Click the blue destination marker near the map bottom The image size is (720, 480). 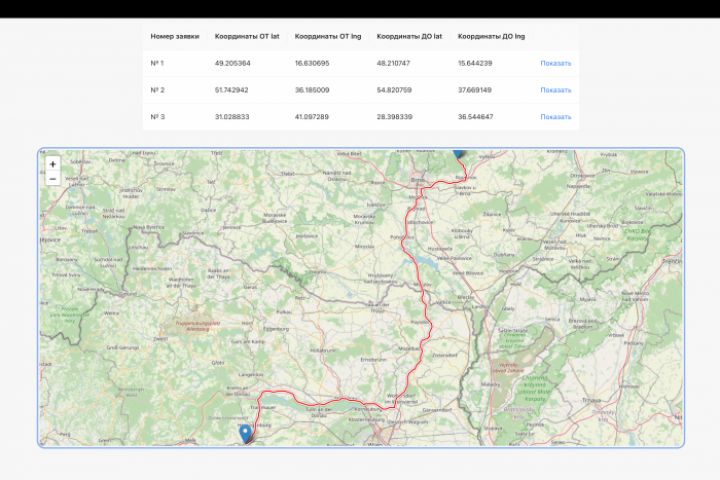click(246, 434)
